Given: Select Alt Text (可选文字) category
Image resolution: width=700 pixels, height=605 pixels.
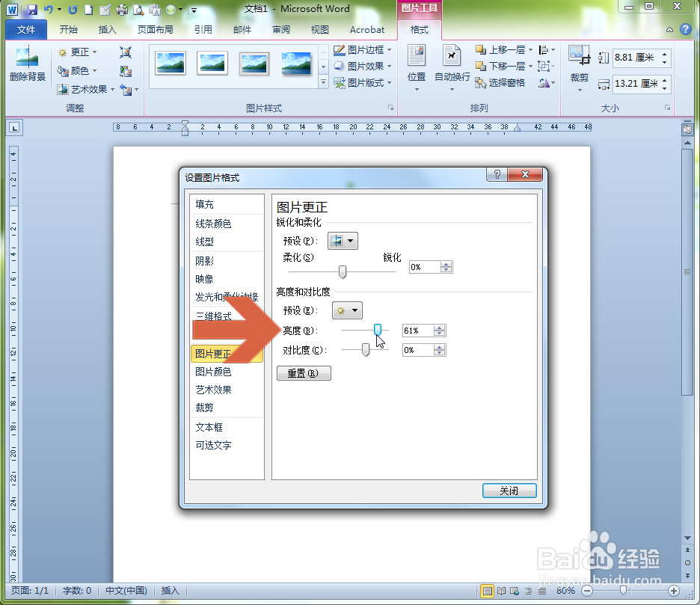Looking at the screenshot, I should point(213,445).
